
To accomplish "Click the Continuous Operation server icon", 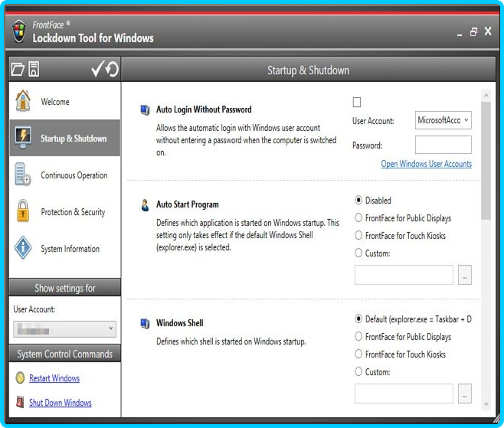I will [x=23, y=175].
